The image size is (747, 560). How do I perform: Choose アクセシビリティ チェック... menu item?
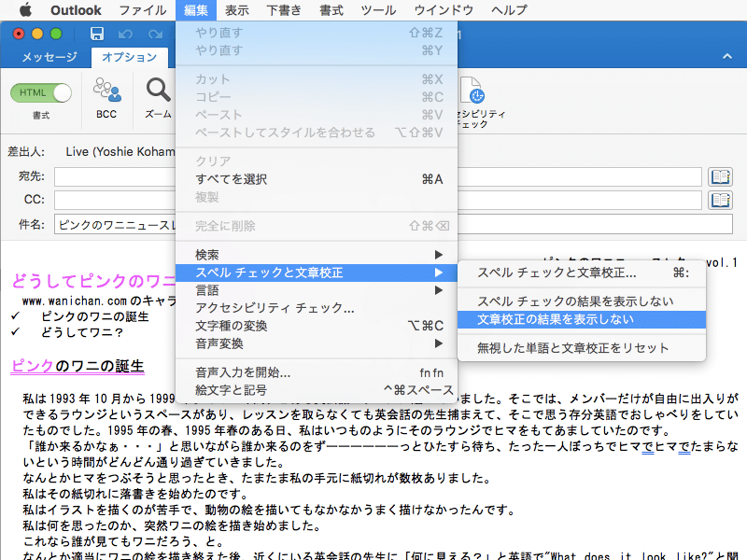pyautogui.click(x=317, y=308)
